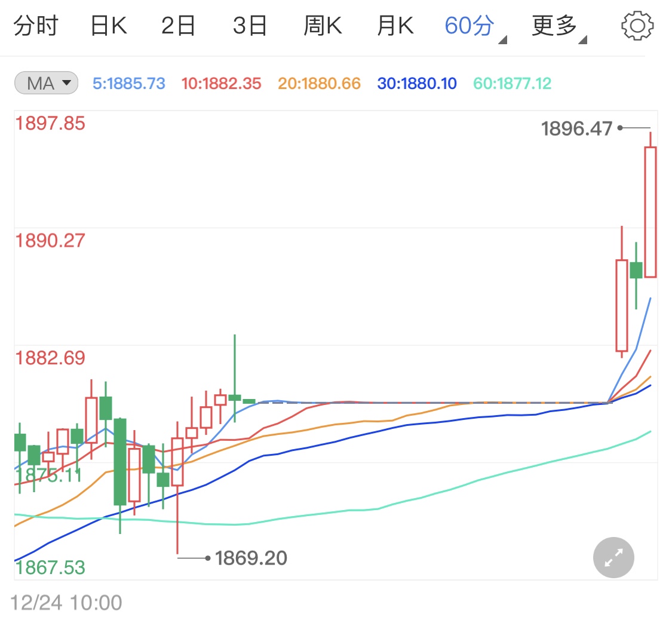Click the 12/24 10:00 date label
Viewport: 672px width, 623px height.
pos(66,603)
